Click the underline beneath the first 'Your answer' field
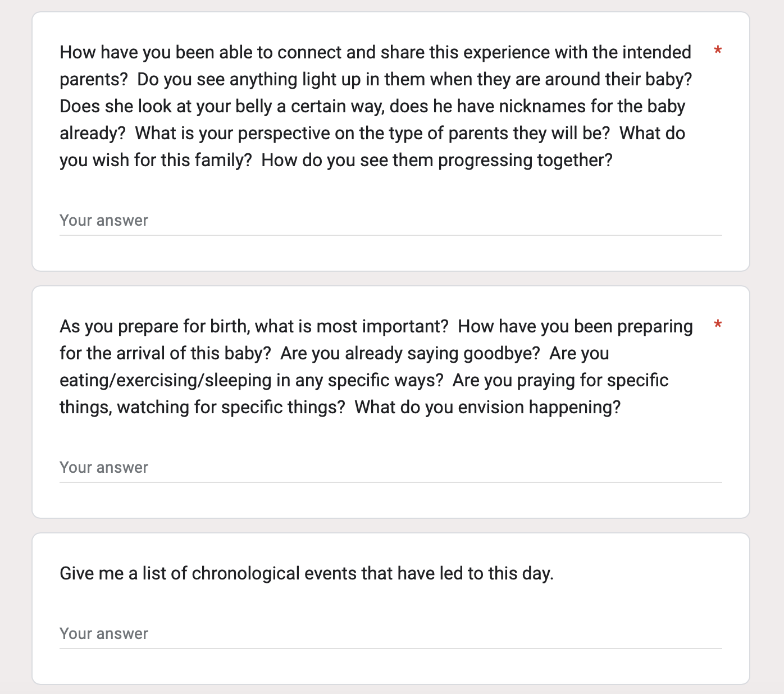 pyautogui.click(x=390, y=235)
